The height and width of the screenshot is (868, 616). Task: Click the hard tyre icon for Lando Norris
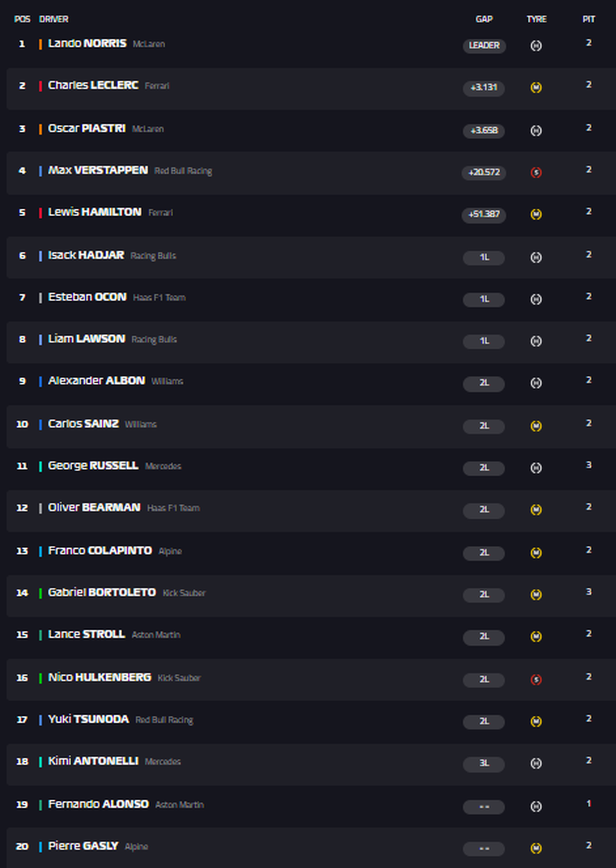click(x=536, y=46)
